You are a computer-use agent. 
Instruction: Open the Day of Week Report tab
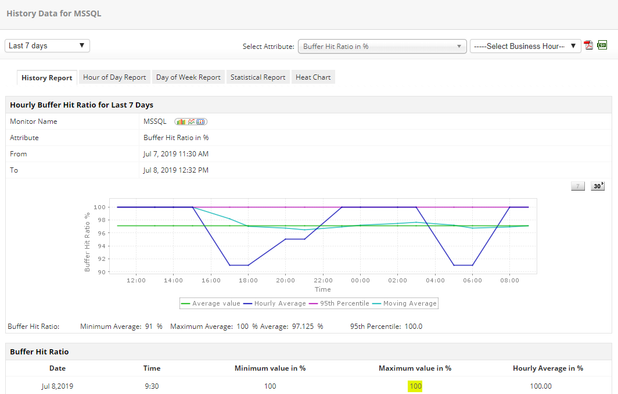click(188, 77)
